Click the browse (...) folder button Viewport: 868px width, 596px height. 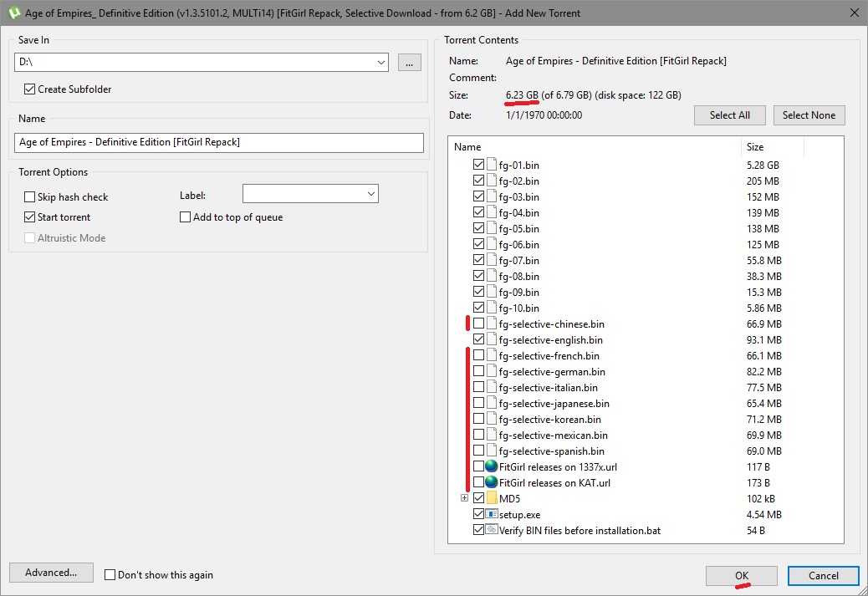[x=409, y=63]
